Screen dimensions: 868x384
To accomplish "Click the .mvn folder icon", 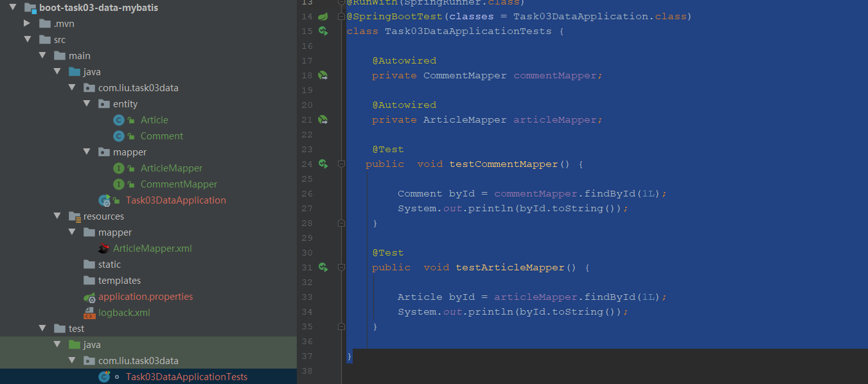I will [45, 24].
